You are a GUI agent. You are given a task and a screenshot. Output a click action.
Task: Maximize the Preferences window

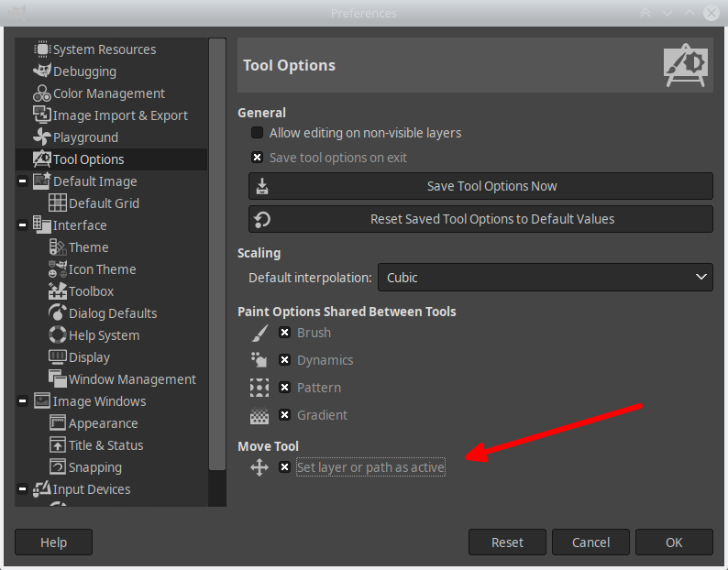pos(689,13)
